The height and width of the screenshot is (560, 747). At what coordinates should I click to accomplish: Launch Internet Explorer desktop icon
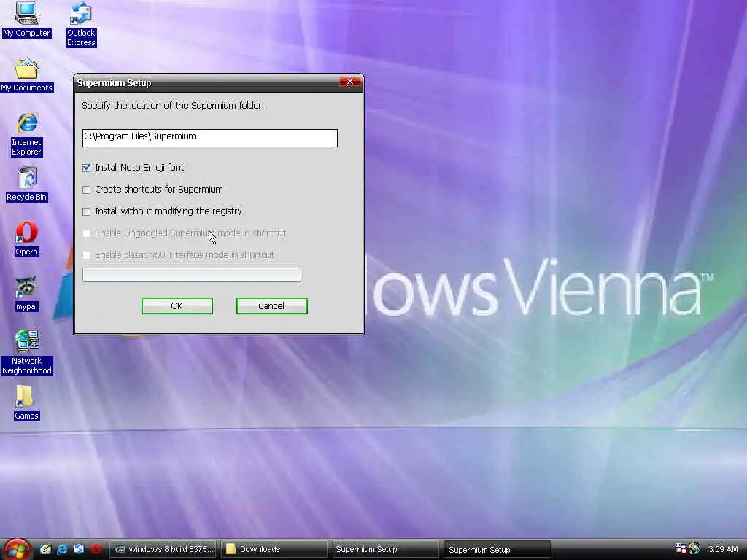(27, 135)
